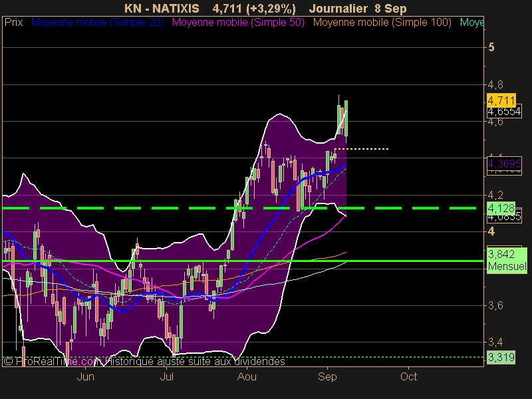Click the 3,319 dotted level price label
The width and height of the screenshot is (532, 399).
(501, 357)
